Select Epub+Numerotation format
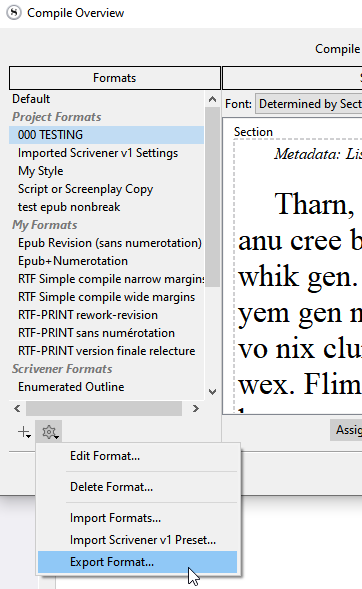 [106, 261]
